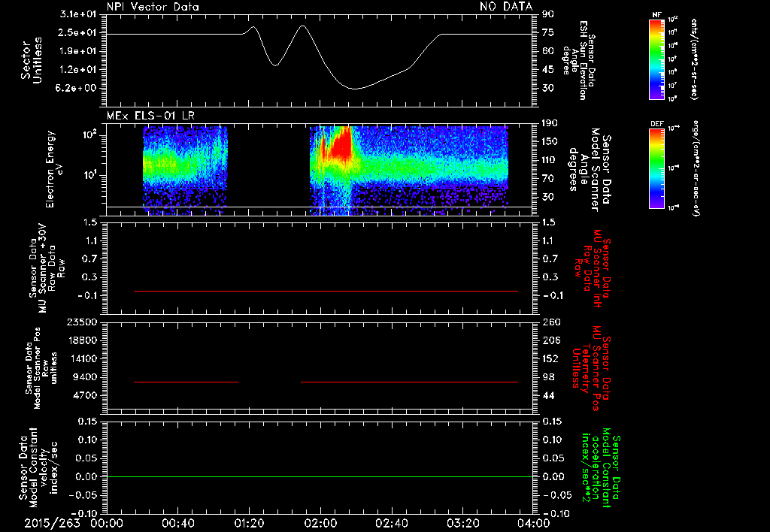Click the 75 degree elevation tick
This screenshot has width=770, height=532.
click(548, 32)
